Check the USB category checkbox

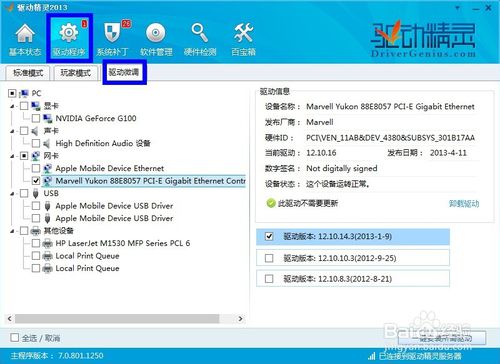tap(24, 193)
